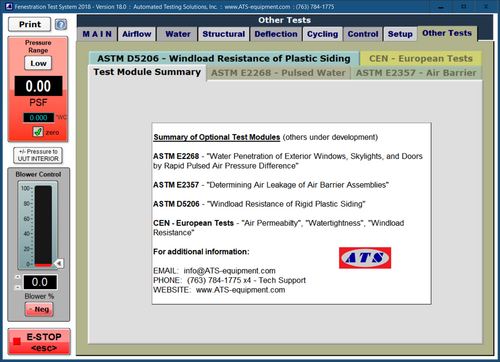Click the ASTM D5206 summary line
This screenshot has width=500, height=362.
pyautogui.click(x=259, y=204)
